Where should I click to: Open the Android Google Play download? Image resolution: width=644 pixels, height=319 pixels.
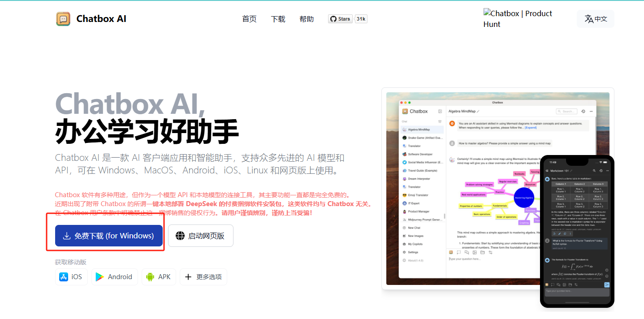click(114, 277)
